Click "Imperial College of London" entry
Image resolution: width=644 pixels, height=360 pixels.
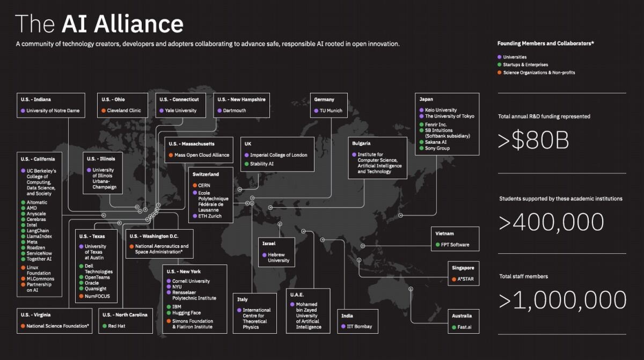(x=279, y=155)
